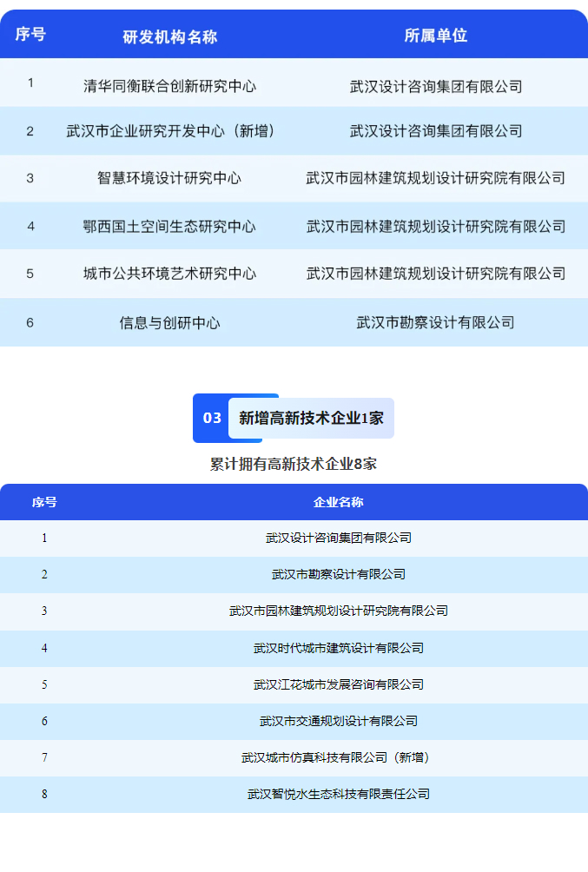588x872 pixels.
Task: Click serial number 3 beside 智慧环境设计研究中心
Action: click(30, 179)
